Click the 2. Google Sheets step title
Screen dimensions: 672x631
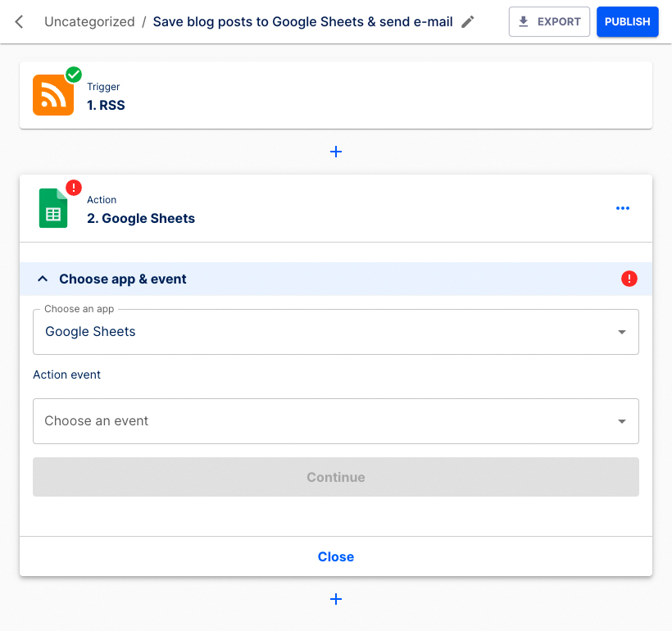pyautogui.click(x=141, y=218)
